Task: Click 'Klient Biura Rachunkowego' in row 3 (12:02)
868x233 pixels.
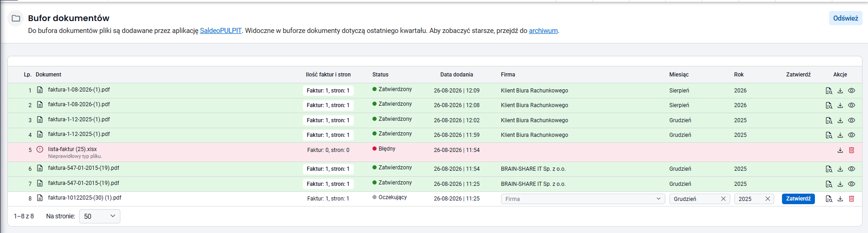Action: point(534,120)
